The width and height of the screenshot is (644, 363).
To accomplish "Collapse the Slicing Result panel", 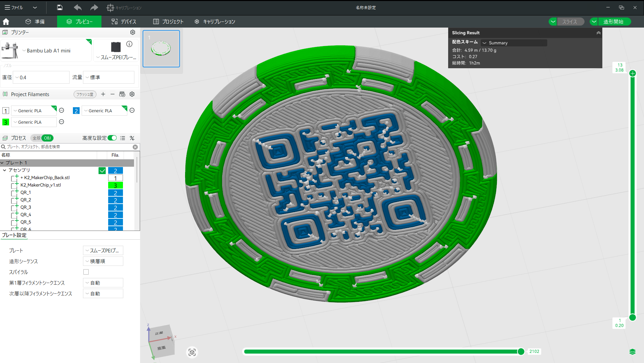I will pos(598,33).
